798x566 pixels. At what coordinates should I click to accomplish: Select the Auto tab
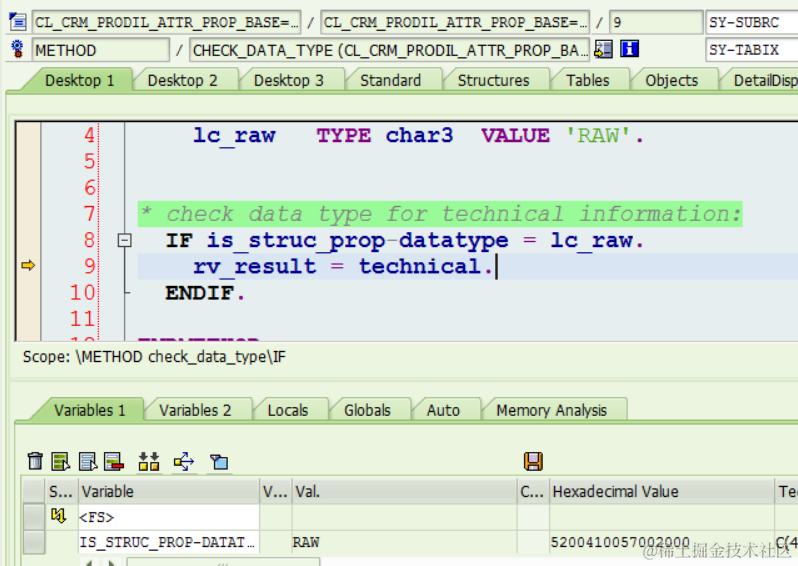coord(443,410)
